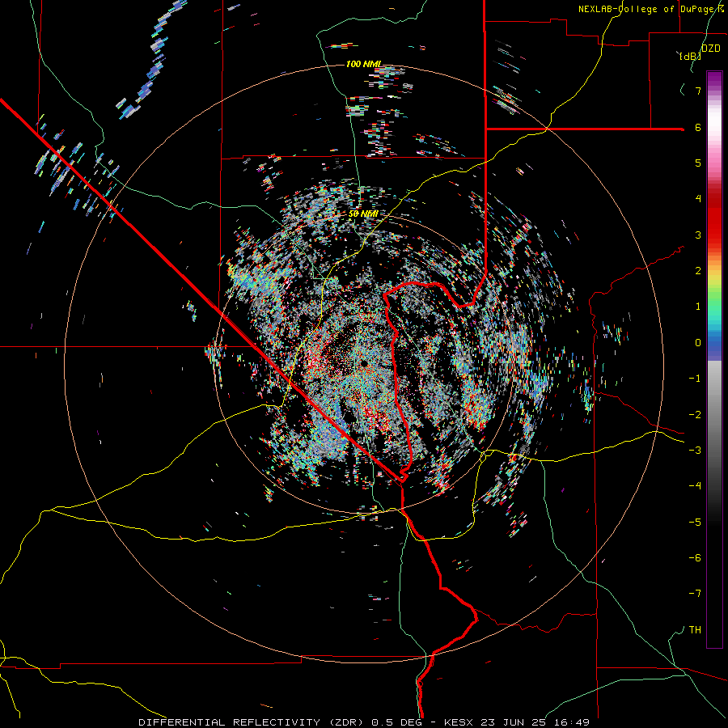
Task: Click the positive 1 scale label
Action: (x=698, y=307)
